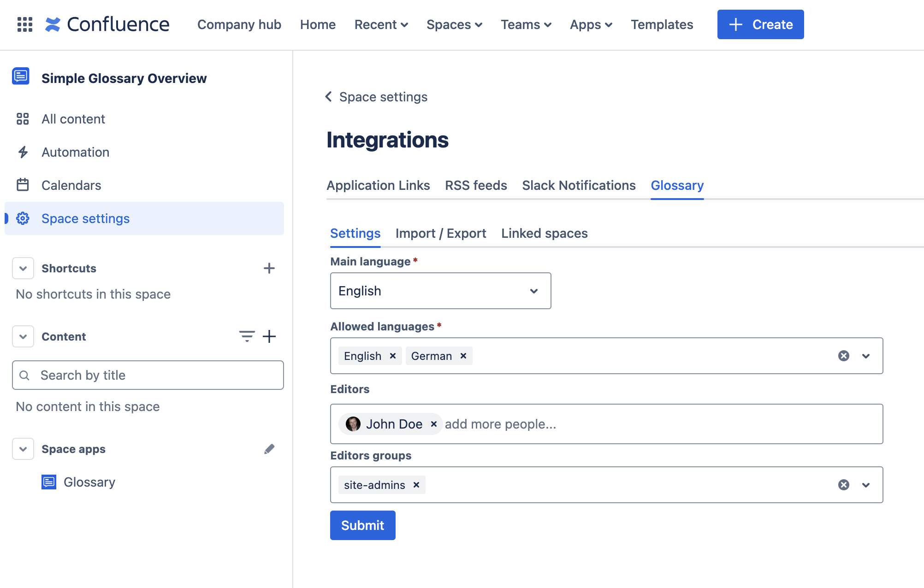
Task: Click the Space apps pencil edit icon
Action: coord(269,449)
